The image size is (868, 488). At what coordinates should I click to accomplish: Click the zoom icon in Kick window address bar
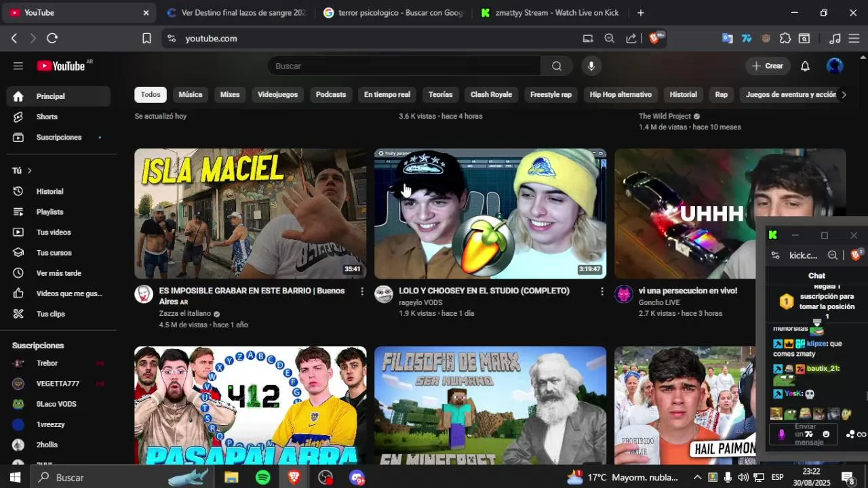point(833,256)
